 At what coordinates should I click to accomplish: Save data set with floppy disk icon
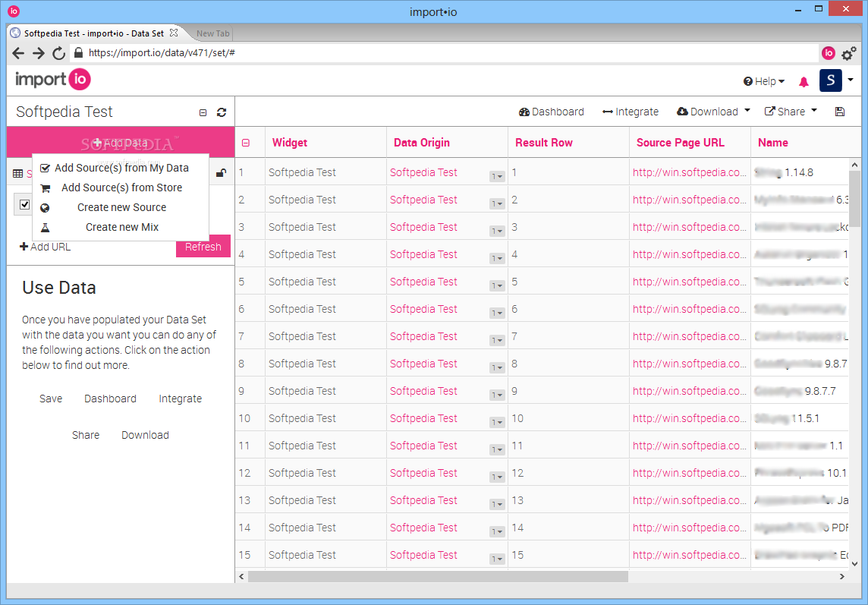pos(840,112)
